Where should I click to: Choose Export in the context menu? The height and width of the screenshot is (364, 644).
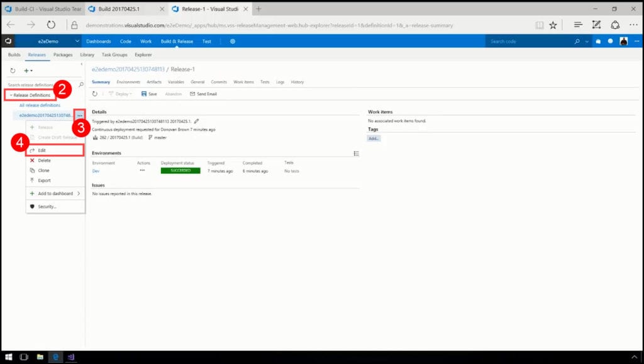click(x=55, y=181)
